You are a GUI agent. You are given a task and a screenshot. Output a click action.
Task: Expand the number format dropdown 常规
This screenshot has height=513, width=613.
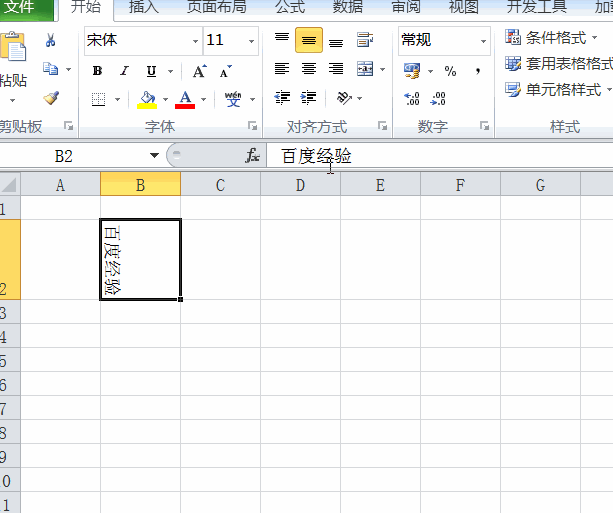click(x=484, y=41)
